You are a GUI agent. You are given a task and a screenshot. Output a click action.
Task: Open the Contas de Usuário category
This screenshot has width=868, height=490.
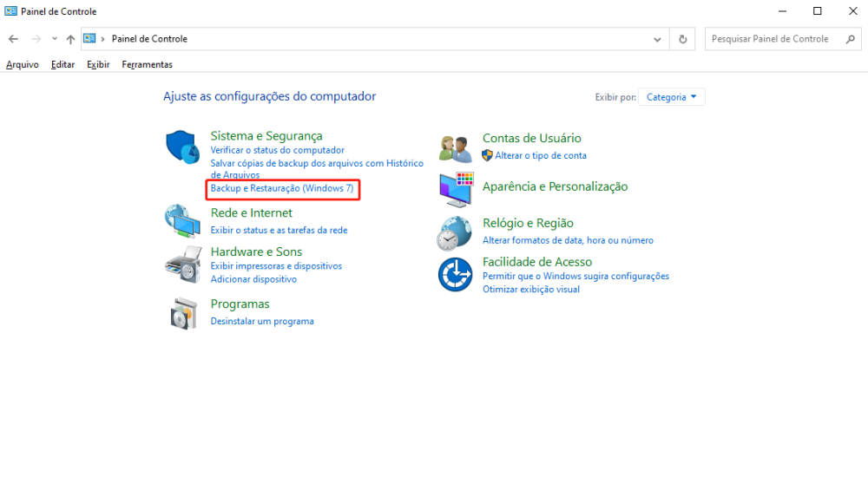pyautogui.click(x=532, y=138)
